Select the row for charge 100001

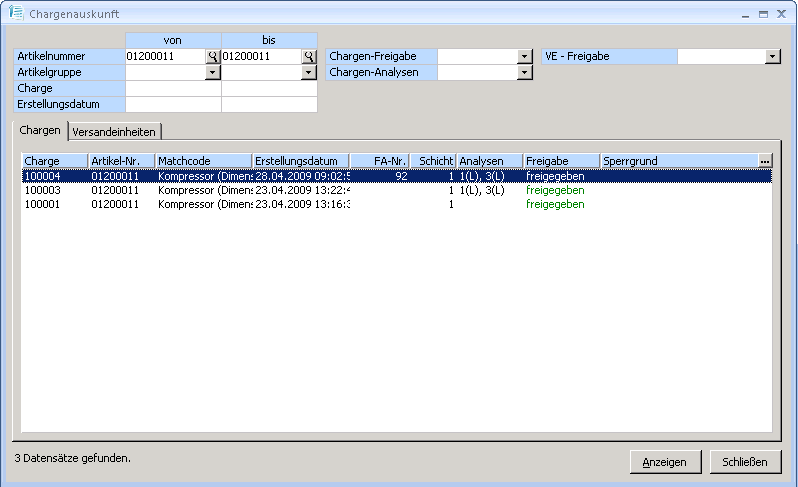pyautogui.click(x=300, y=204)
